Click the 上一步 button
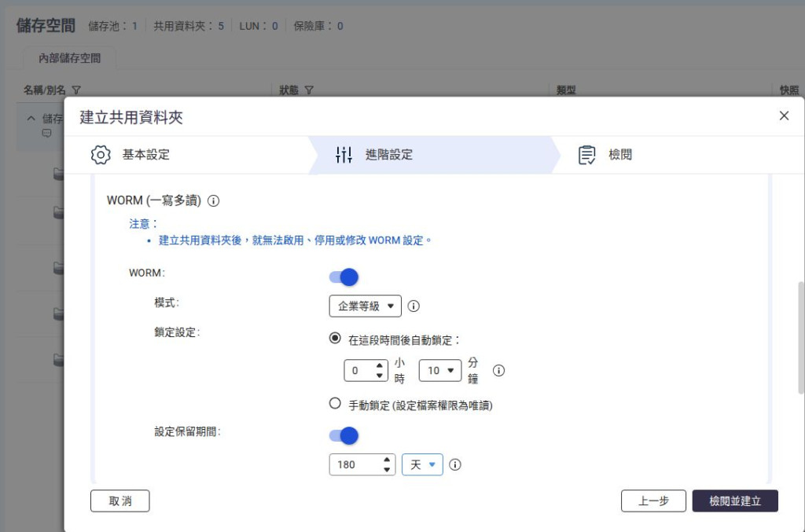This screenshot has width=805, height=532. tap(653, 501)
